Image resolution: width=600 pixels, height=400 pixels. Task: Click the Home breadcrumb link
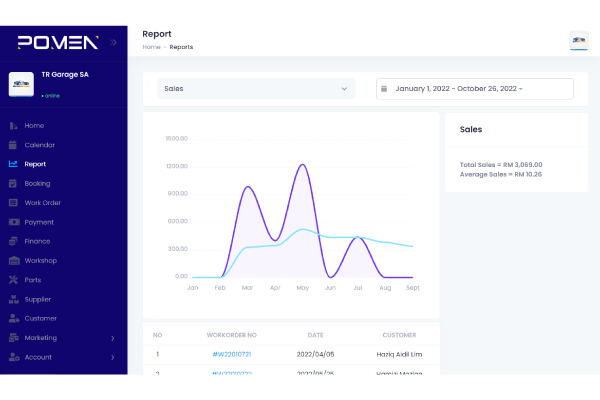(x=152, y=47)
